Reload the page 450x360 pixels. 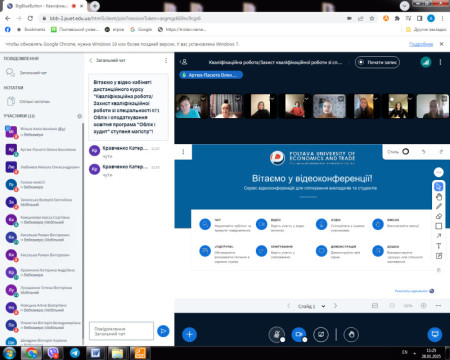[x=30, y=18]
